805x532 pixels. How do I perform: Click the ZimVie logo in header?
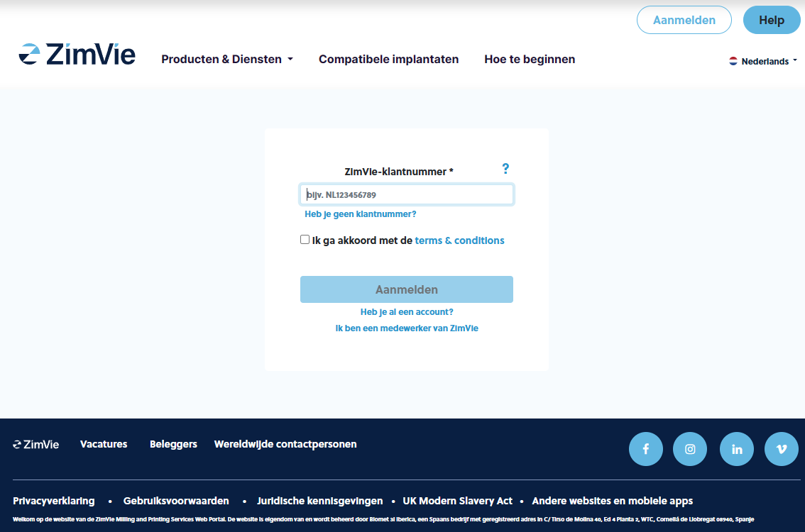point(78,53)
